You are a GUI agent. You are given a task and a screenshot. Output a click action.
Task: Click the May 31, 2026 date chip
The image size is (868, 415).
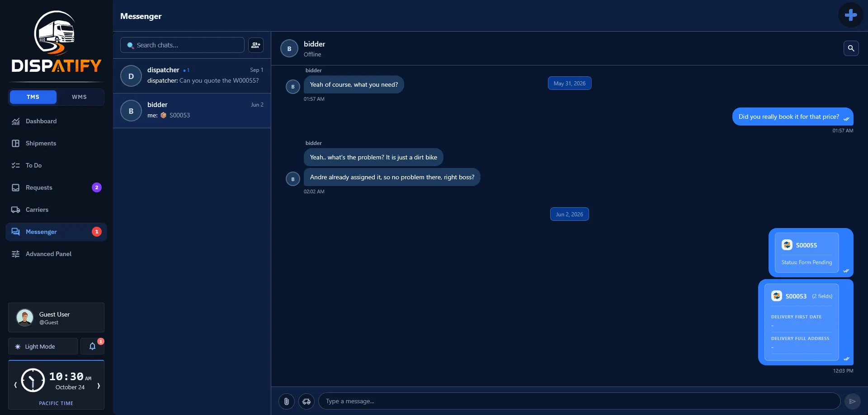click(570, 84)
